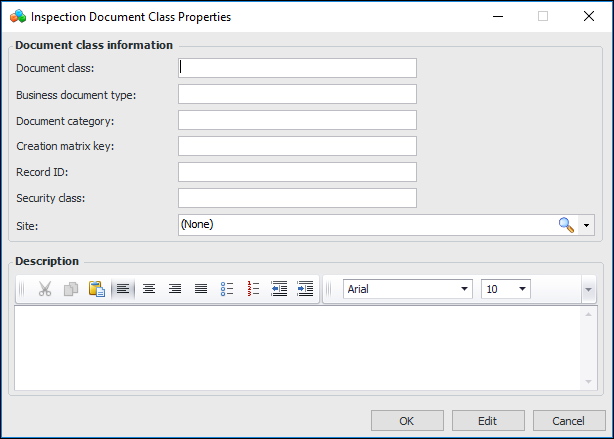This screenshot has width=614, height=439.
Task: Expand the Site dropdown arrow
Action: (x=587, y=225)
